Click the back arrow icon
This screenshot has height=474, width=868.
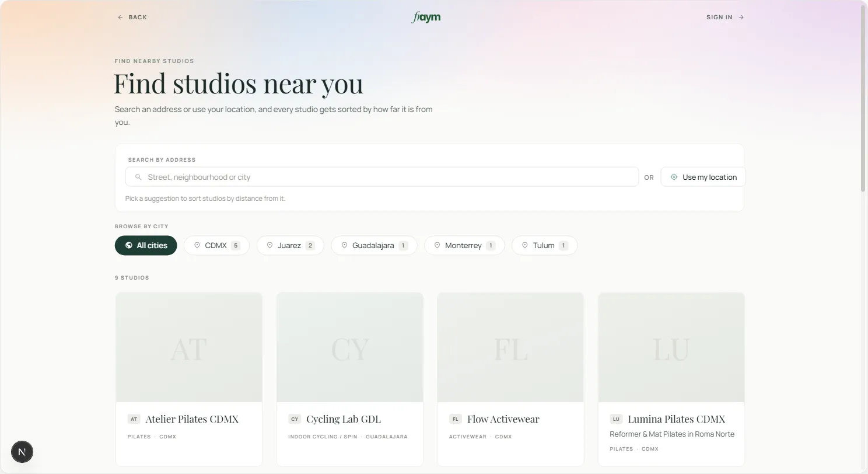[120, 18]
